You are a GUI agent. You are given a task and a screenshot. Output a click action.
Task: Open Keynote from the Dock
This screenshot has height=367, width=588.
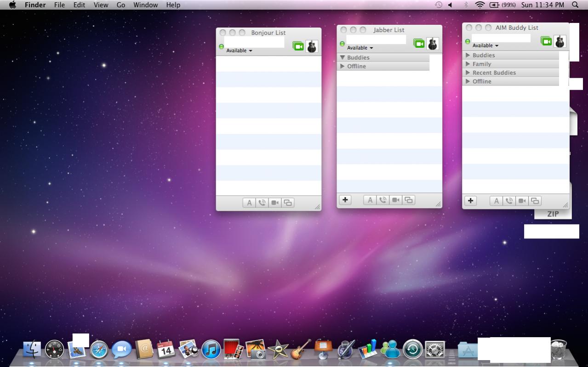(x=323, y=350)
